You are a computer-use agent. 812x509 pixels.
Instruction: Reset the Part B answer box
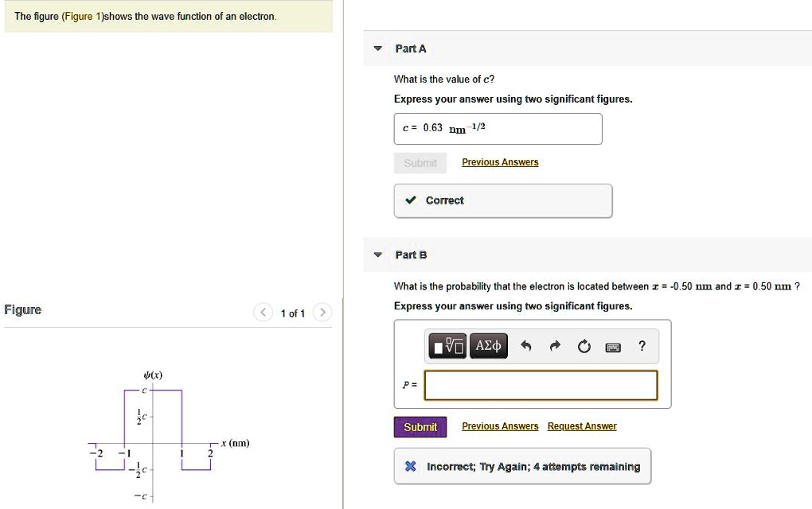coord(584,346)
